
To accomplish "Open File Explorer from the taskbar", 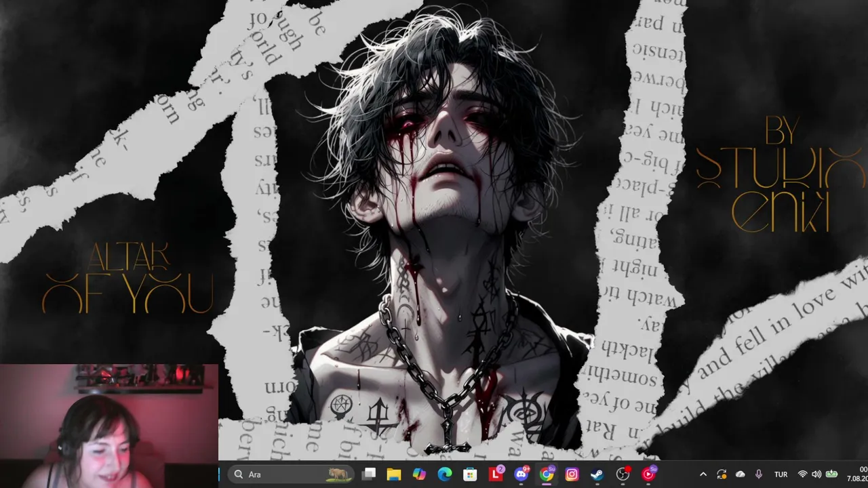I will pos(394,474).
